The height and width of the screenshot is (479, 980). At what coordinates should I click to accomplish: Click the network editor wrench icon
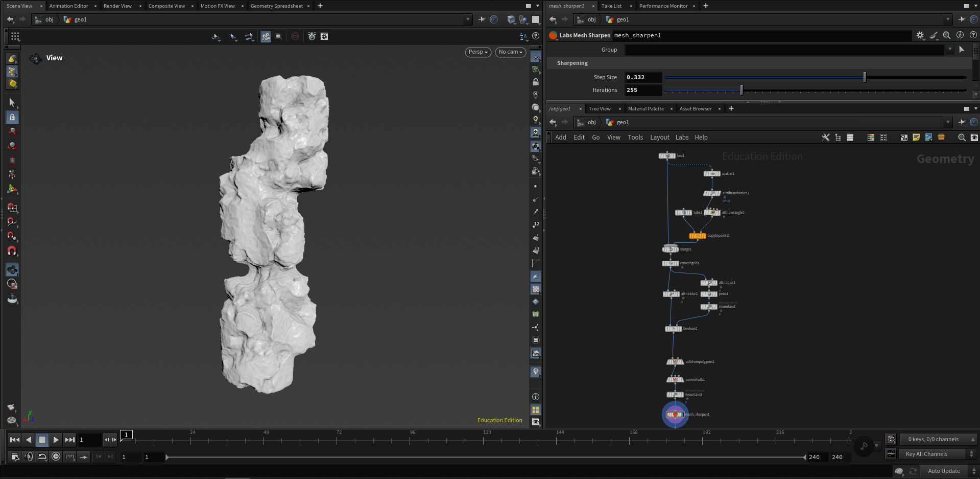pos(825,138)
